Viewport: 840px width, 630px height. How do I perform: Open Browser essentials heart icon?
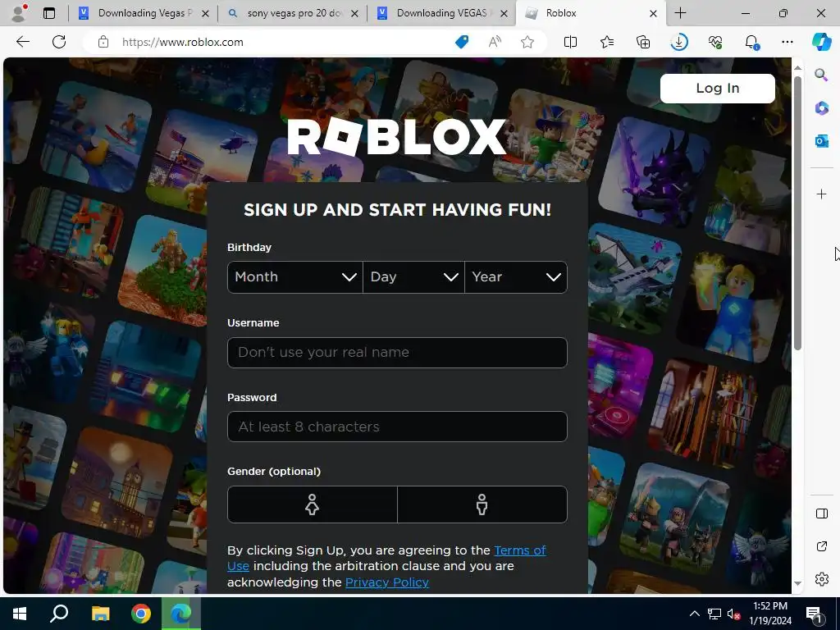point(715,42)
